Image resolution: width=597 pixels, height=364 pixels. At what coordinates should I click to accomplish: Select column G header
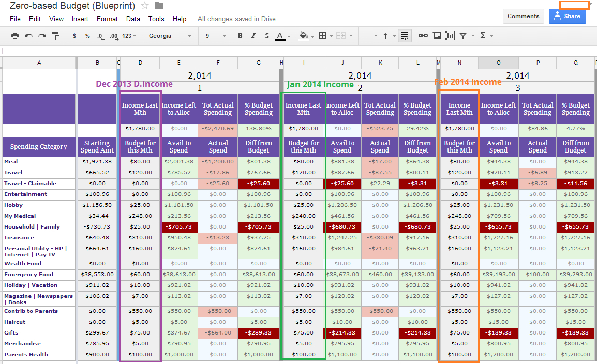click(259, 63)
